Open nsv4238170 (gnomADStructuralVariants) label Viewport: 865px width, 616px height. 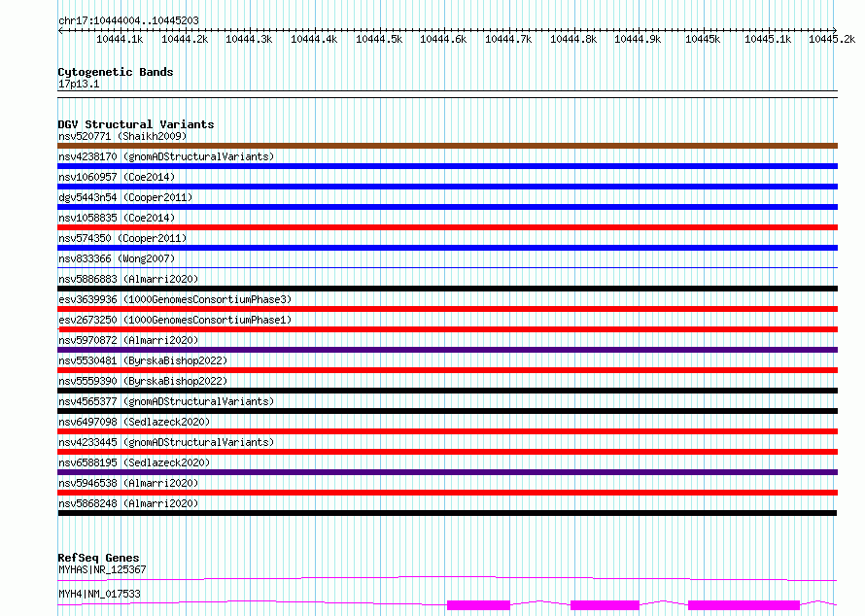click(166, 156)
